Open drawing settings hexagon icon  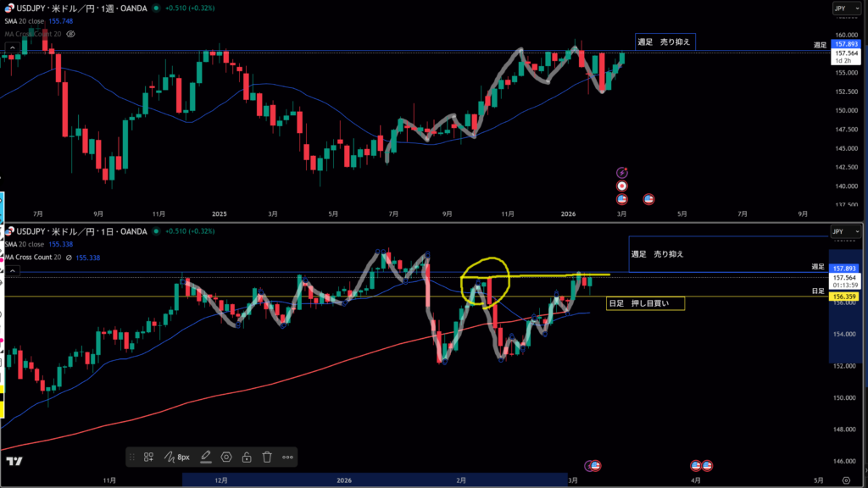click(x=226, y=457)
